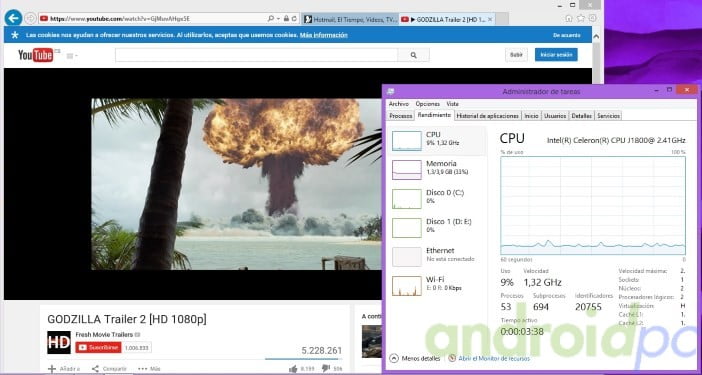Switch to the Detalles tab
The width and height of the screenshot is (702, 375).
pyautogui.click(x=582, y=116)
